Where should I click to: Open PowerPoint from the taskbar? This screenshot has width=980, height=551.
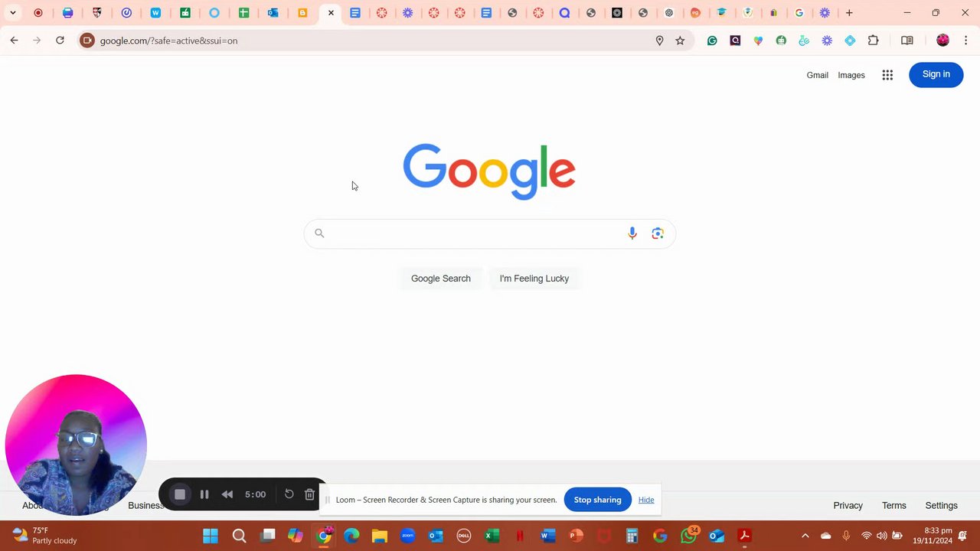pos(576,536)
